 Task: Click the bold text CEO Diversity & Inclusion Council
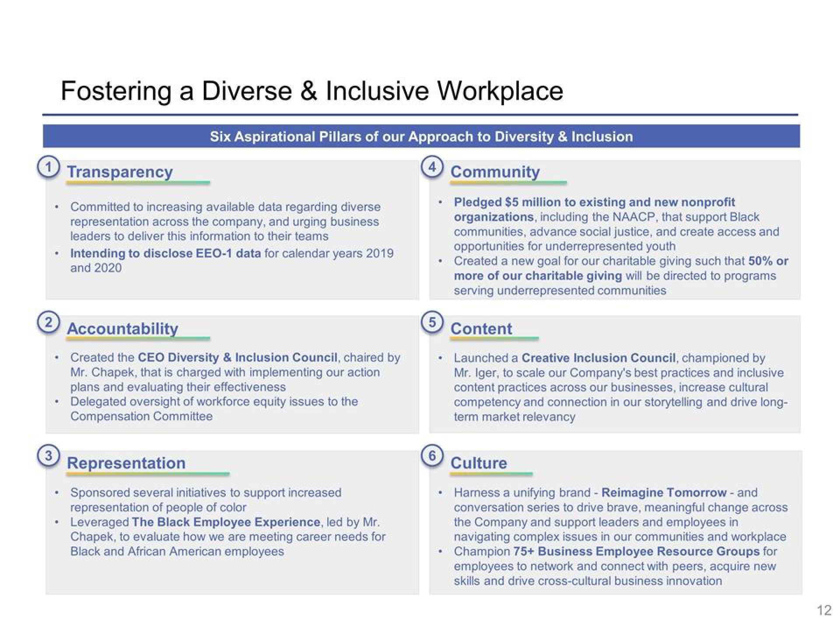(x=238, y=357)
